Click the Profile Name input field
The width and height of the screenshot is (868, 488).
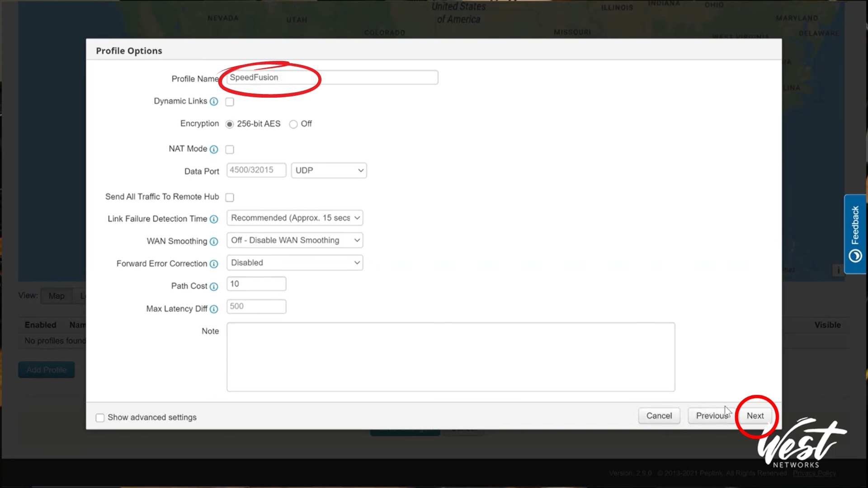pos(332,77)
